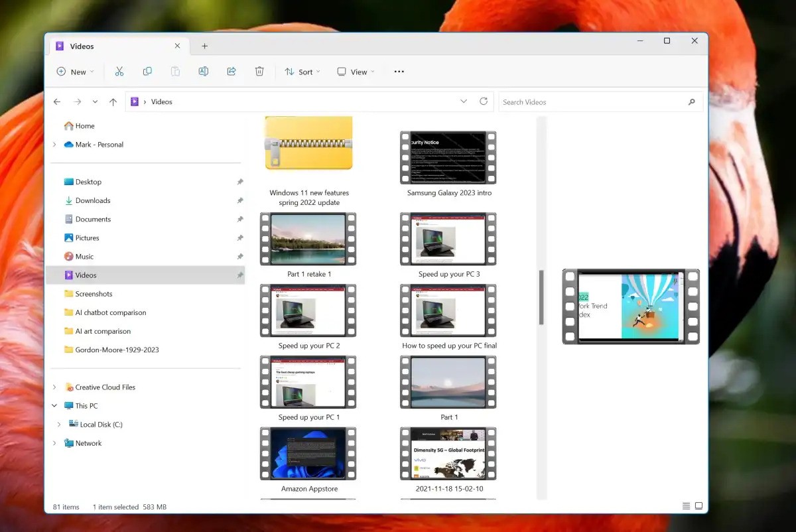This screenshot has height=532, width=796.
Task: Navigate back to the previous folder
Action: [57, 101]
